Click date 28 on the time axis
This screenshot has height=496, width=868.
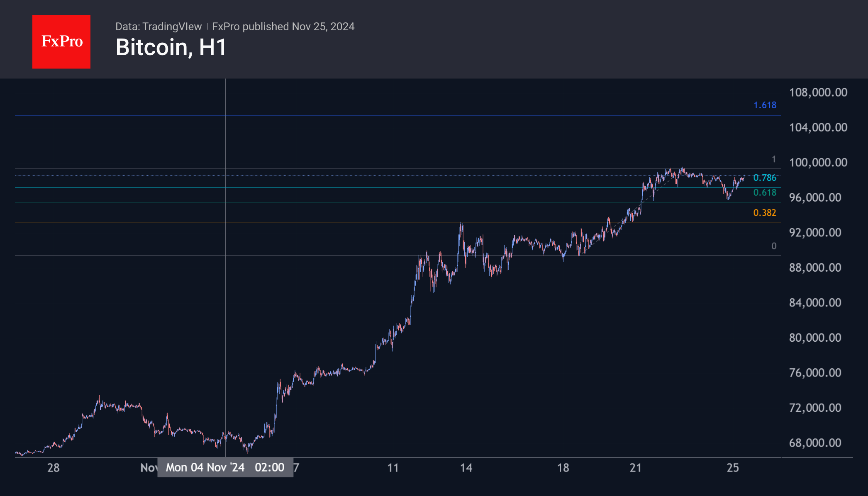tap(54, 468)
